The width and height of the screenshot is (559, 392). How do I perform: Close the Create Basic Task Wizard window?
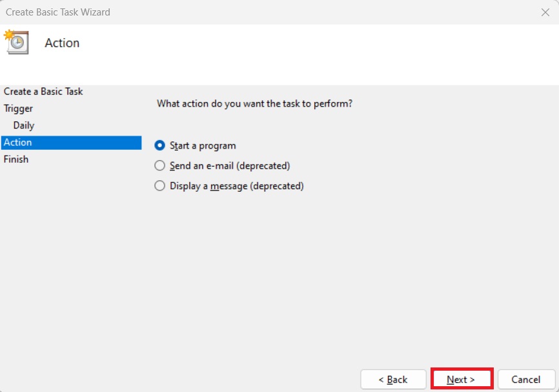click(544, 12)
